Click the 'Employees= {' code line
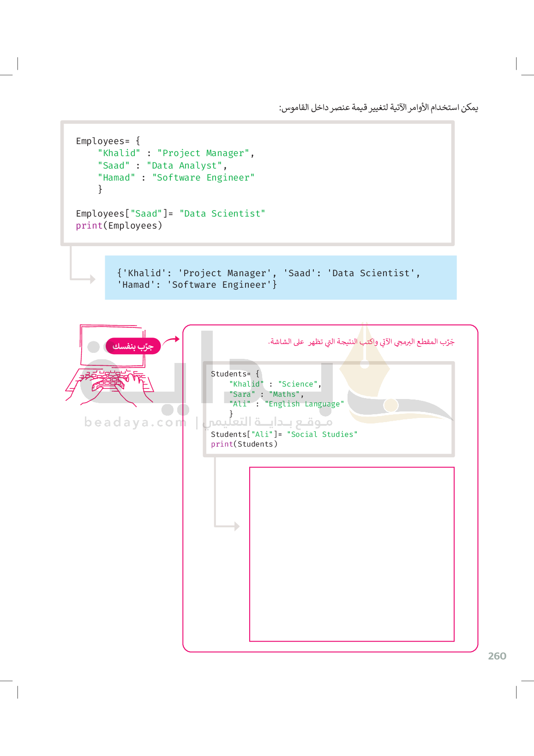This screenshot has width=534, height=756. point(108,141)
